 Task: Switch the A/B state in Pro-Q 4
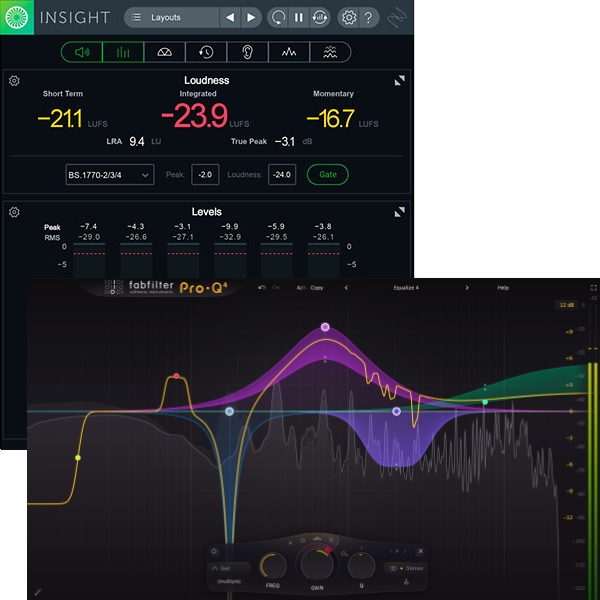click(301, 288)
